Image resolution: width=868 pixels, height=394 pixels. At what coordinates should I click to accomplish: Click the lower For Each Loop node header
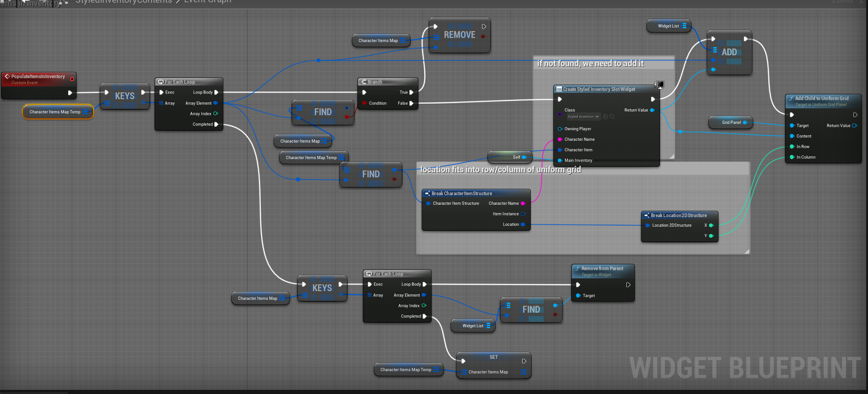(397, 274)
